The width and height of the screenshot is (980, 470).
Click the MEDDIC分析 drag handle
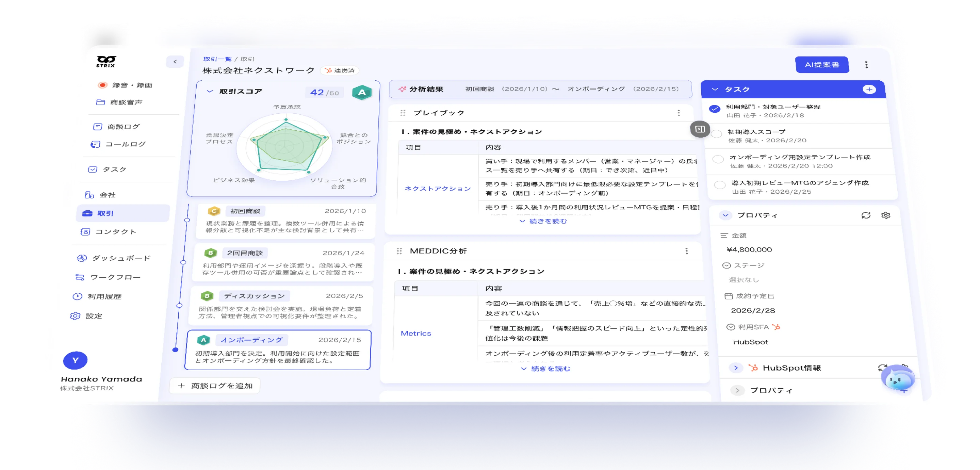coord(399,251)
